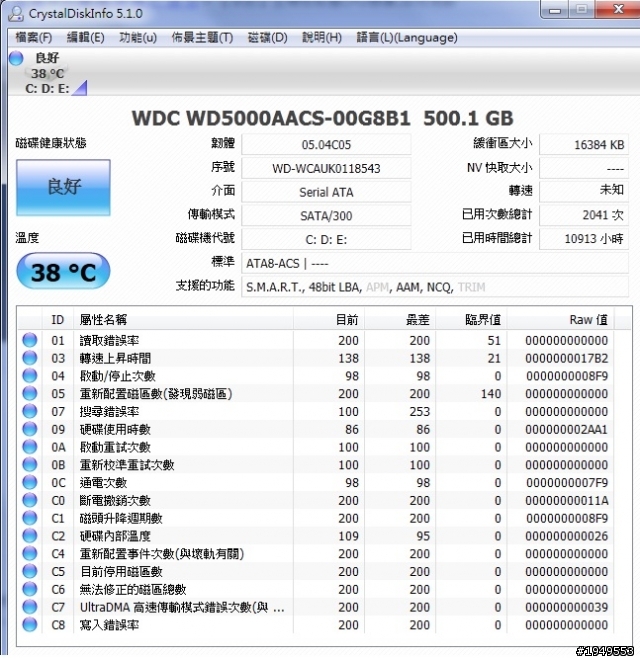
Task: Select the C: D: E: disk status orb
Action: point(16,58)
